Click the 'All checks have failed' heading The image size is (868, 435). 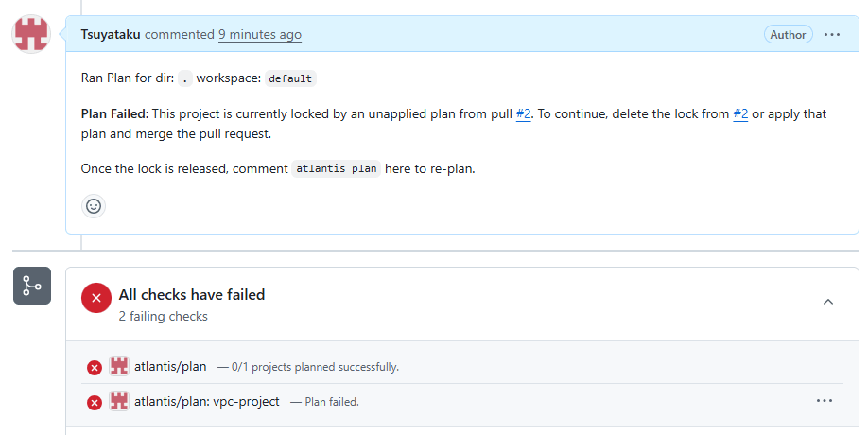(192, 294)
